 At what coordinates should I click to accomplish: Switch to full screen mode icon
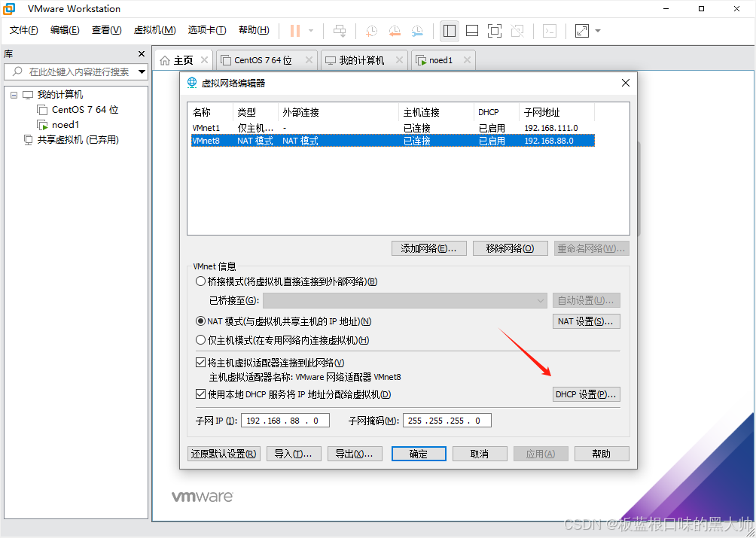(495, 31)
